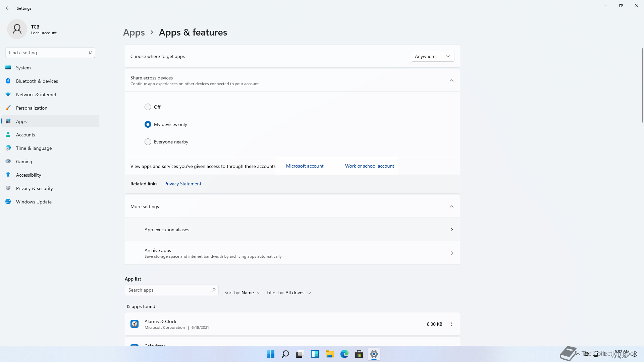Viewport: 644px width, 362px height.
Task: Click the Microsoft account link
Action: click(x=305, y=166)
